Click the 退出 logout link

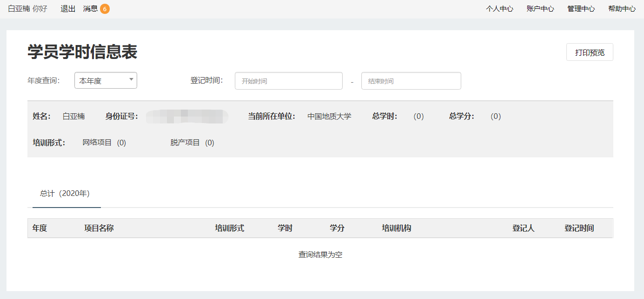(68, 9)
